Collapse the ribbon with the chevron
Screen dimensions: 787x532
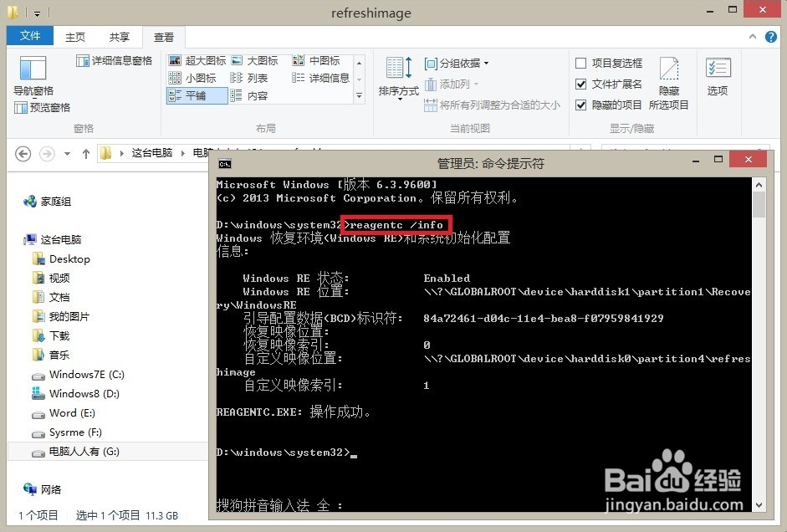click(753, 37)
